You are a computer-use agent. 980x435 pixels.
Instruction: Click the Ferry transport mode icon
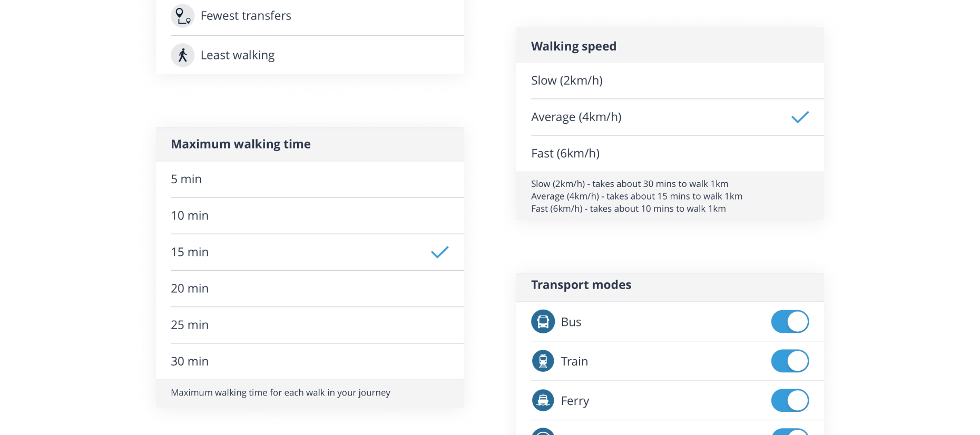click(543, 401)
